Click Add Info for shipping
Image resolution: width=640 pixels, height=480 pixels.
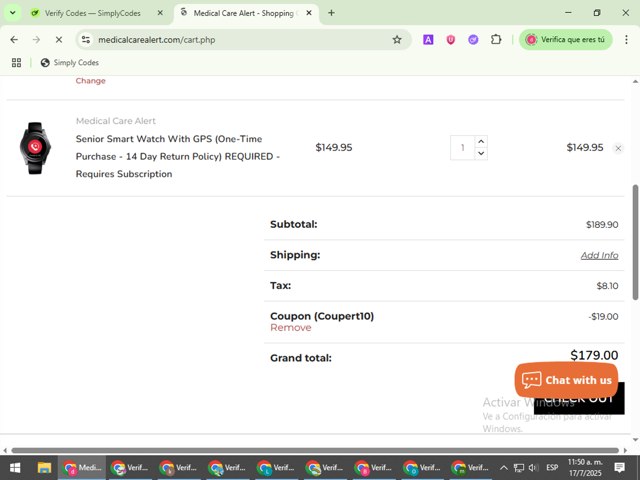tap(599, 255)
